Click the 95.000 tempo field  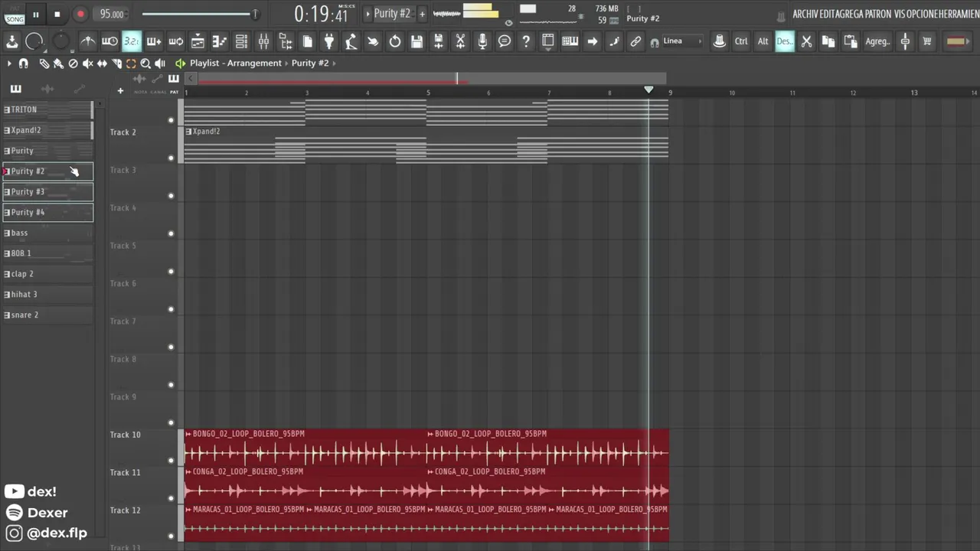[x=112, y=15]
